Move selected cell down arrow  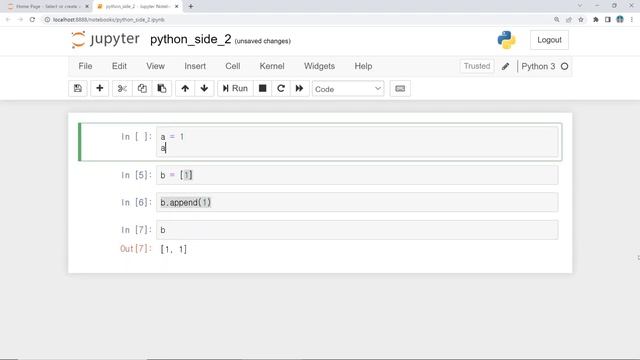[204, 89]
